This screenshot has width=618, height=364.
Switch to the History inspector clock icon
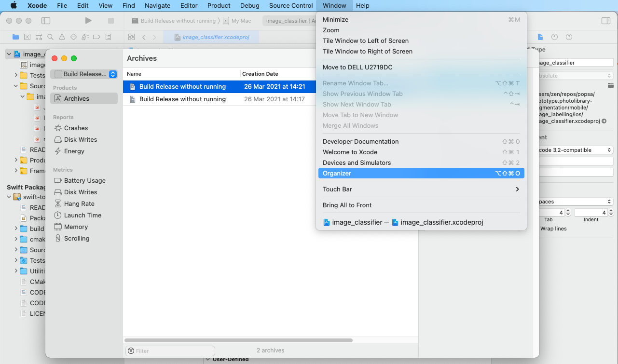point(555,37)
